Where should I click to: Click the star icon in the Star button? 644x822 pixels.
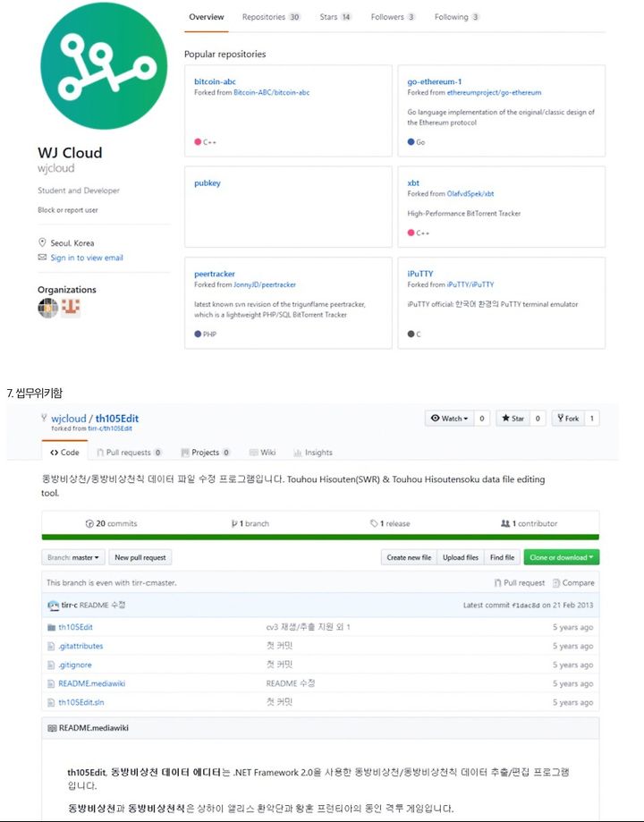point(505,419)
